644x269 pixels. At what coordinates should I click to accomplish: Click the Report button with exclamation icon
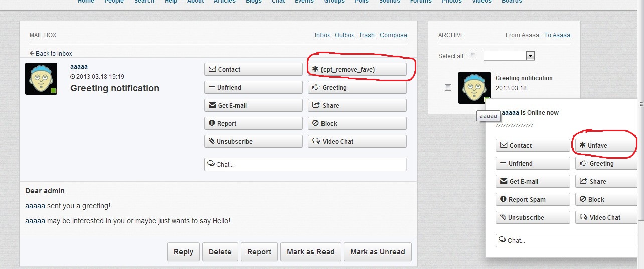(253, 123)
